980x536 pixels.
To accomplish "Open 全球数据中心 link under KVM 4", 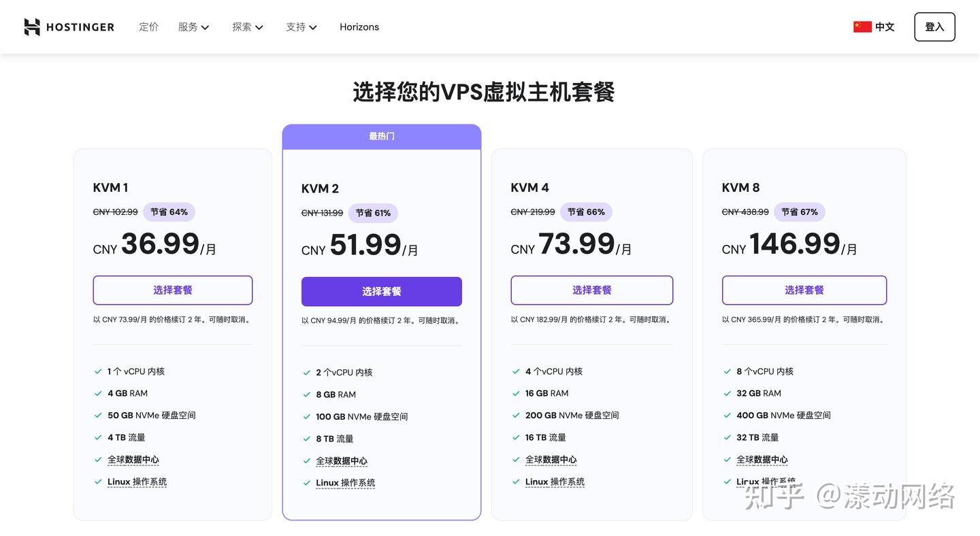I will (x=551, y=459).
